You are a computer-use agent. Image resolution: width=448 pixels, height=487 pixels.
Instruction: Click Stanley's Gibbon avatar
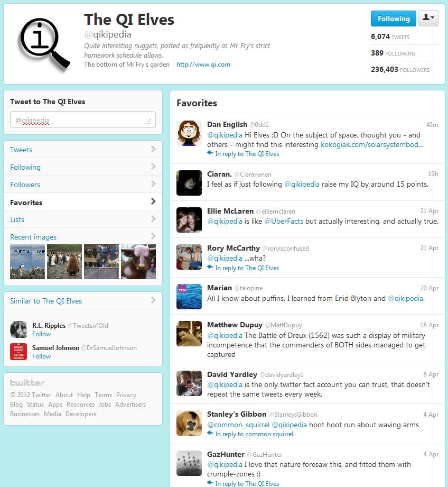point(189,423)
